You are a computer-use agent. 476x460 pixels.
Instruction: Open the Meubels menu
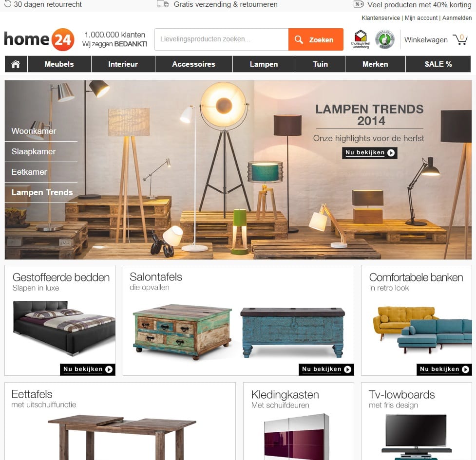[59, 64]
